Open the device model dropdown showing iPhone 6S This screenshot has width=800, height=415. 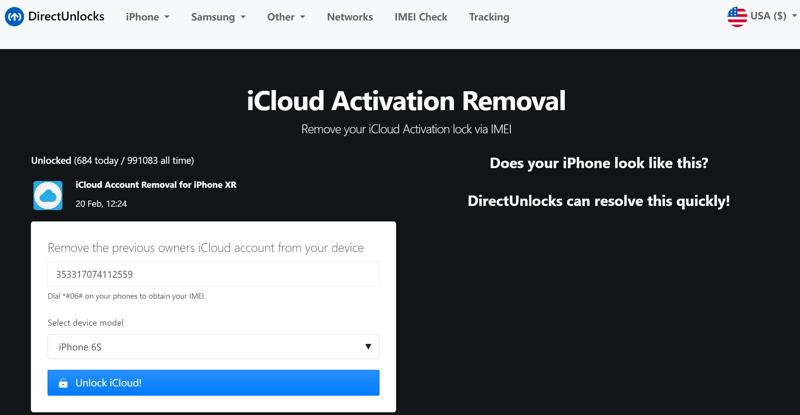point(213,347)
